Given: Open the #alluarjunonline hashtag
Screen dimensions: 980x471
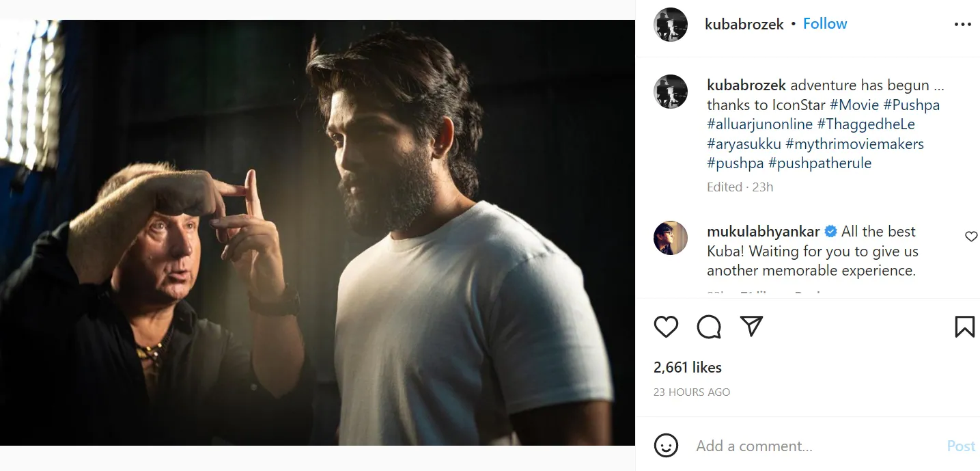Looking at the screenshot, I should 759,124.
